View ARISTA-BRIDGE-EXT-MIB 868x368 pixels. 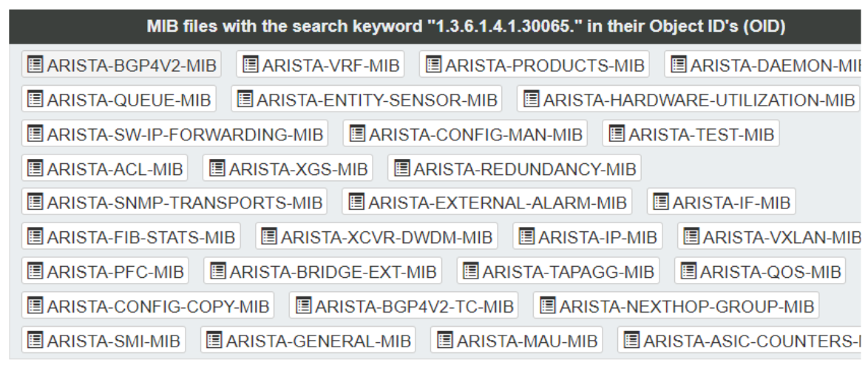click(323, 270)
